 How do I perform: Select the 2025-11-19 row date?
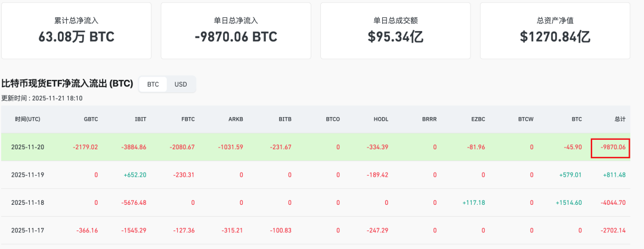(27, 175)
